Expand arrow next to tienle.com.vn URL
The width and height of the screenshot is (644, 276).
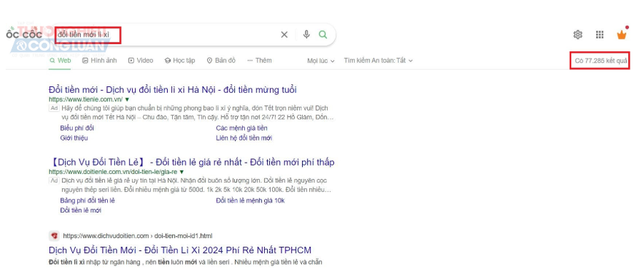tap(127, 100)
